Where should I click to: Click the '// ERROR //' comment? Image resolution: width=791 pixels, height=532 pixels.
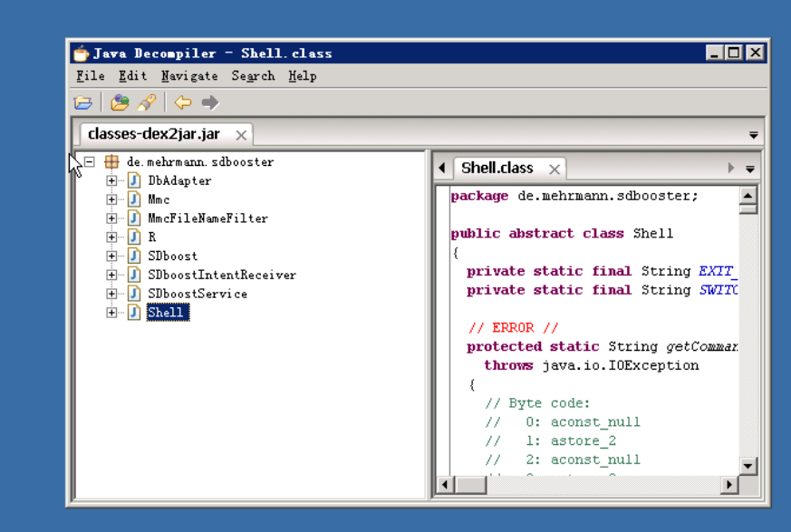tap(513, 327)
